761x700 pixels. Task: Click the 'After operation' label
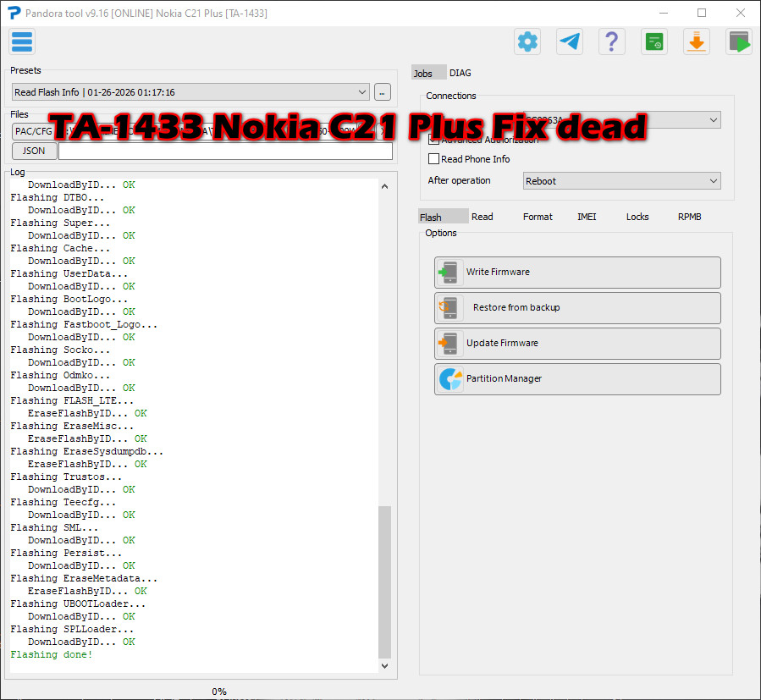[459, 180]
